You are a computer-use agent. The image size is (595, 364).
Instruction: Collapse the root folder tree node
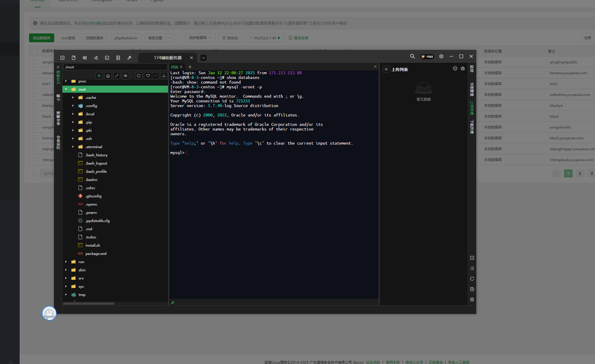66,89
